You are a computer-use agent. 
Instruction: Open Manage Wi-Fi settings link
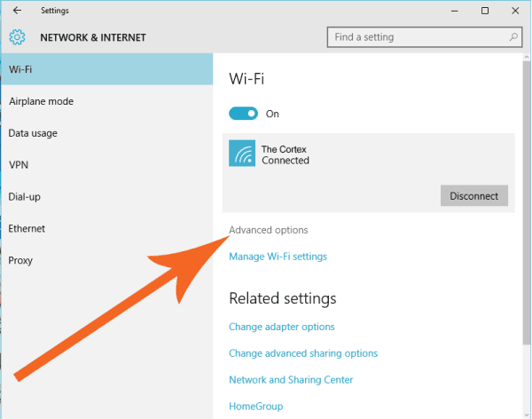278,257
